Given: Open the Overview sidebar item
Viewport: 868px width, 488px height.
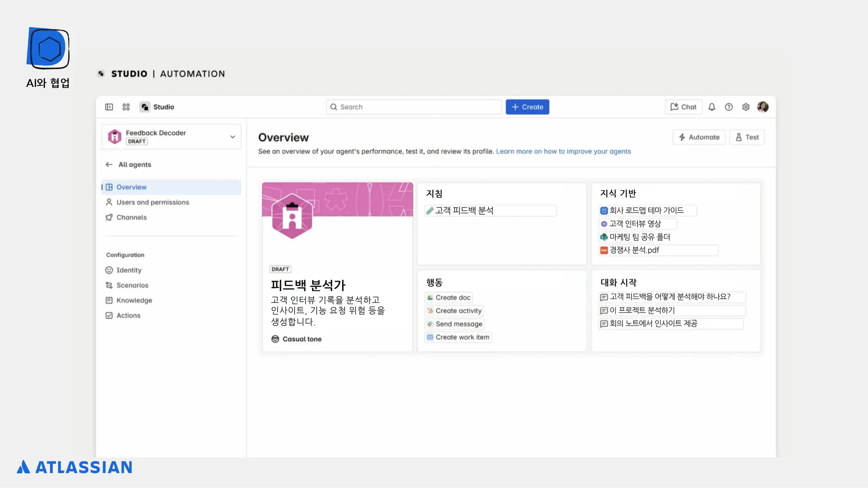Looking at the screenshot, I should coord(172,187).
